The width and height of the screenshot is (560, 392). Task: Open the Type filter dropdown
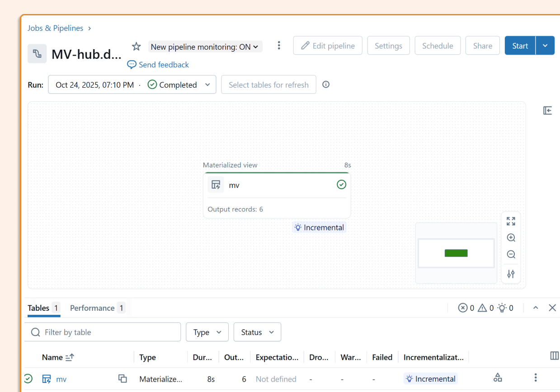[207, 332]
